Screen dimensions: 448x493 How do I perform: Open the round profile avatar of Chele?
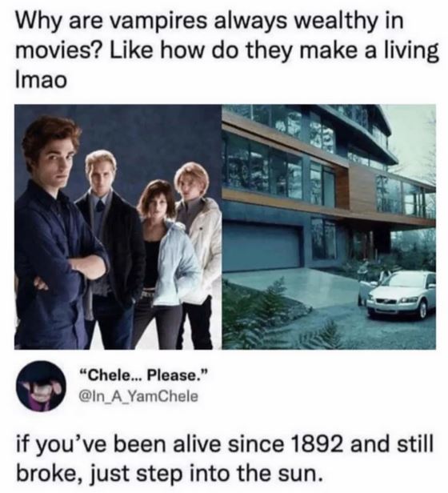[x=42, y=386]
